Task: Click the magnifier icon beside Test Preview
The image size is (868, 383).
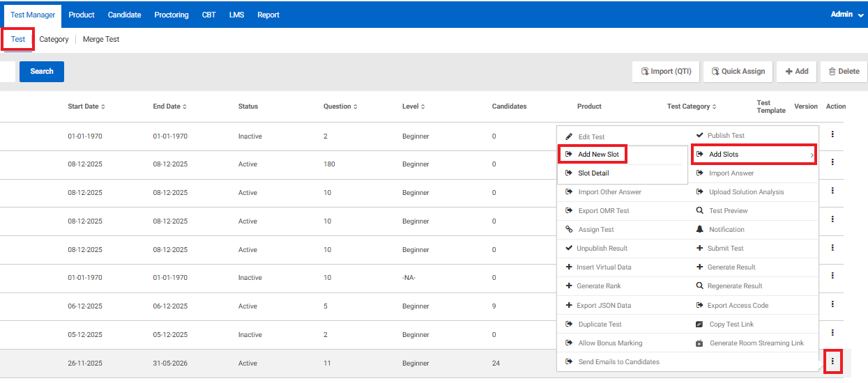Action: click(x=700, y=210)
